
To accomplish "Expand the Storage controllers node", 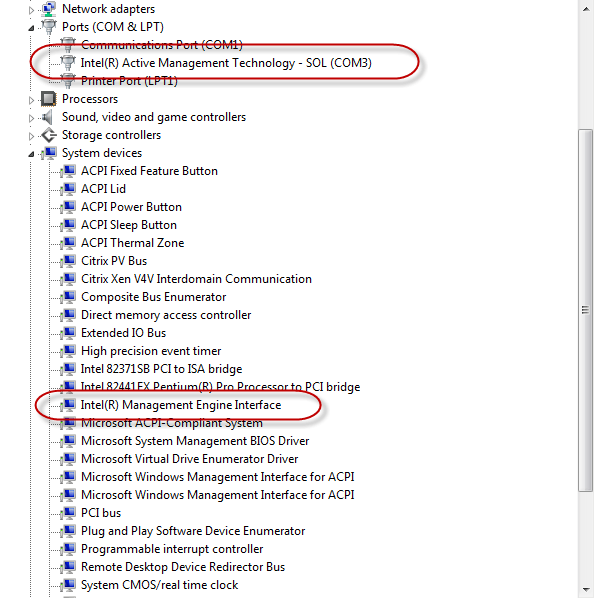I will tap(31, 136).
